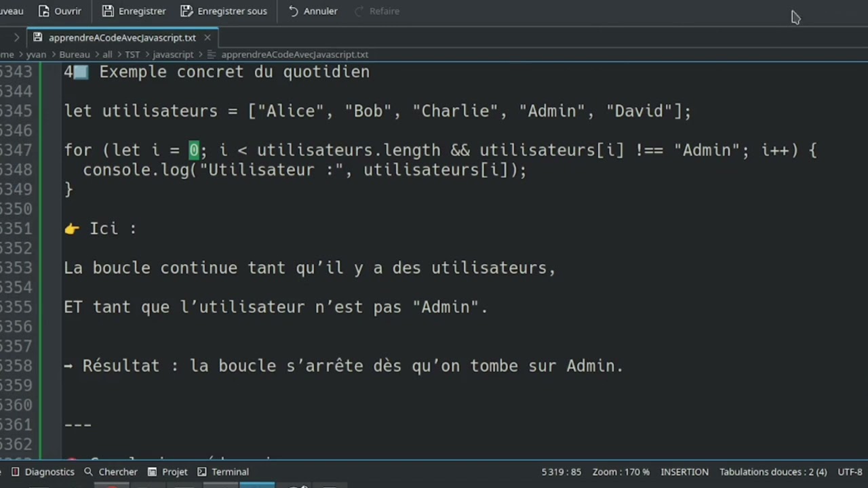Close the apprendreACodeAvecJavascript.txt tab
Screen dimensions: 868x488
coord(208,37)
